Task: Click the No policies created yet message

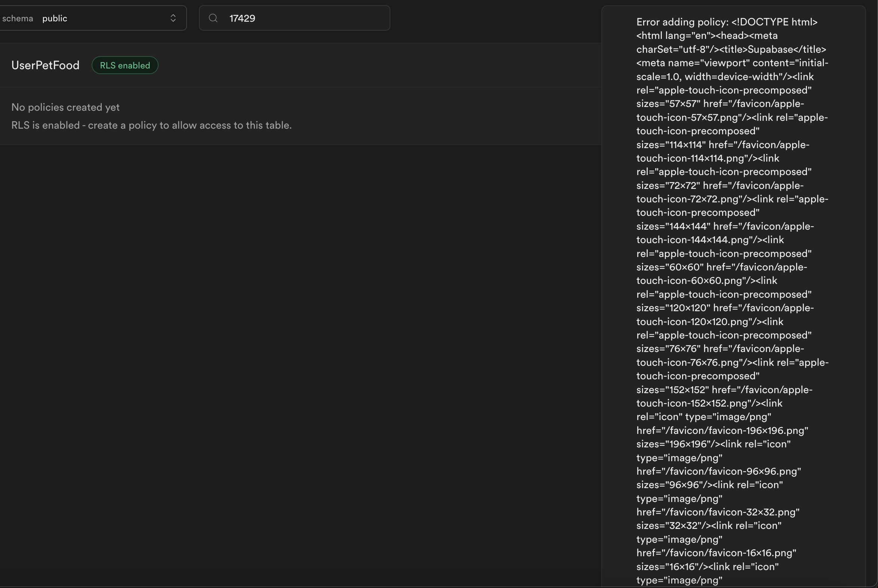Action: tap(65, 107)
